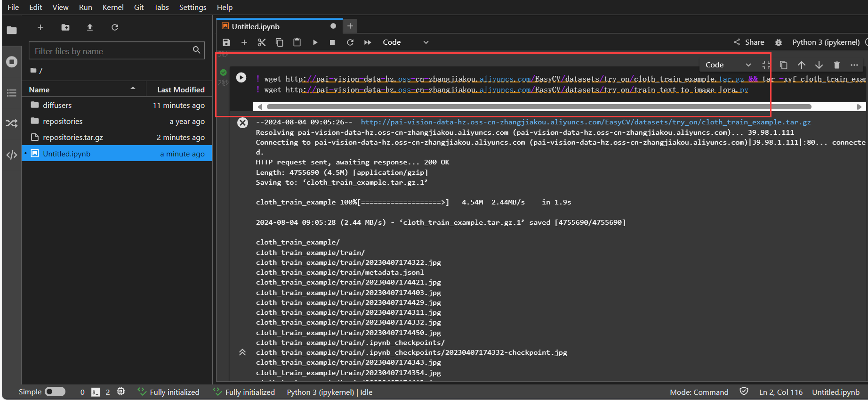
Task: Open the repositories folder
Action: (x=117, y=121)
